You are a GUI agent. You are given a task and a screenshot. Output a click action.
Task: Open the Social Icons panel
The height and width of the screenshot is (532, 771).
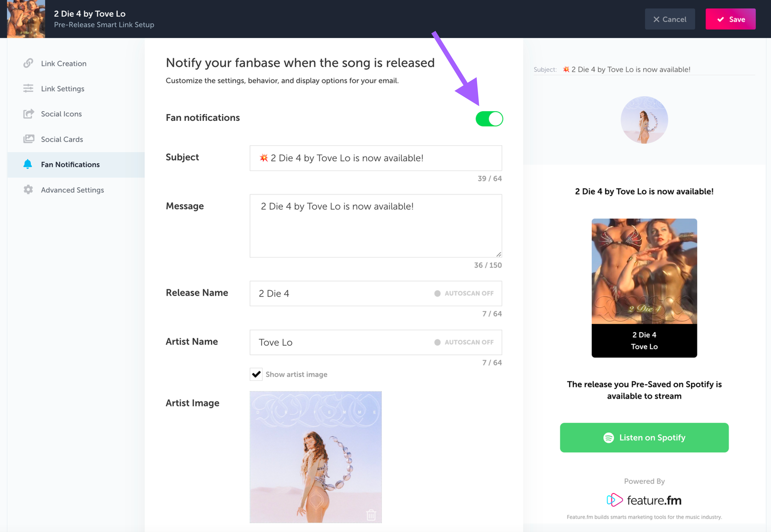coord(61,114)
